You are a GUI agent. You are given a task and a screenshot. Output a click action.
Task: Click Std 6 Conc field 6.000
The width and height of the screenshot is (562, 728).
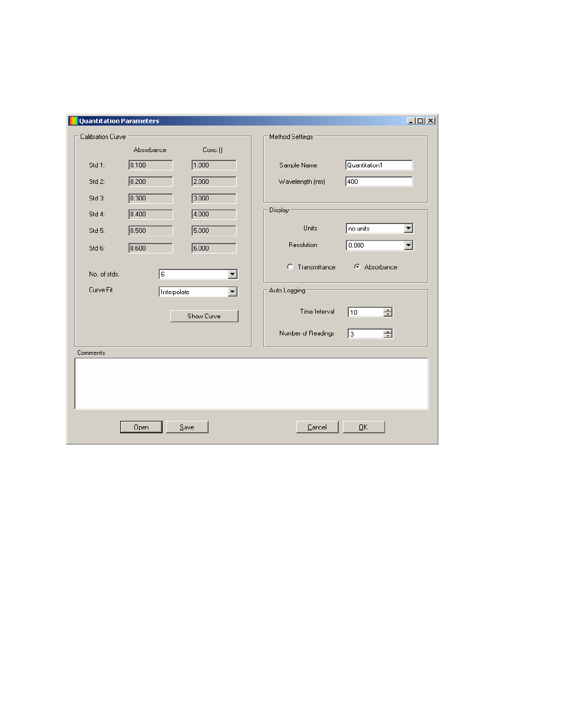[214, 248]
